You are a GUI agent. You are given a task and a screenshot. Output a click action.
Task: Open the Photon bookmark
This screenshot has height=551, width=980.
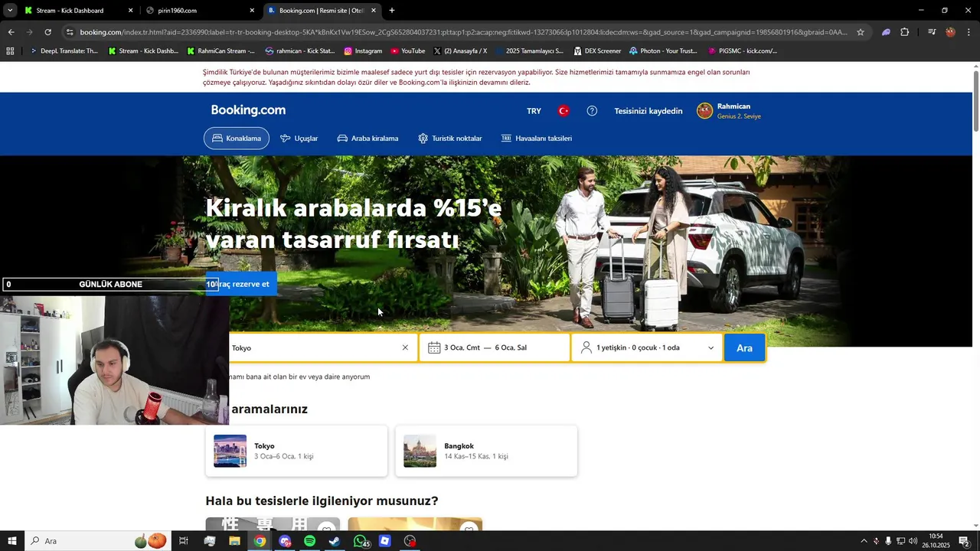(663, 51)
